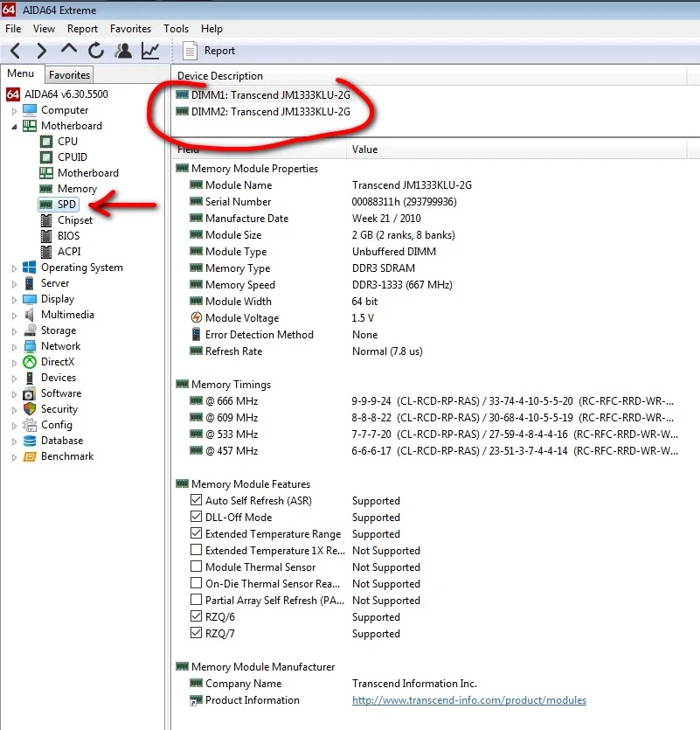Screen dimensions: 700x730
Task: Click the Memory module icon in tree
Action: [45, 189]
